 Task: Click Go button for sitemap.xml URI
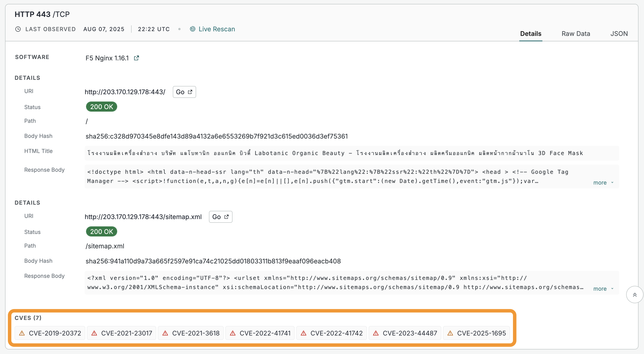tap(220, 217)
